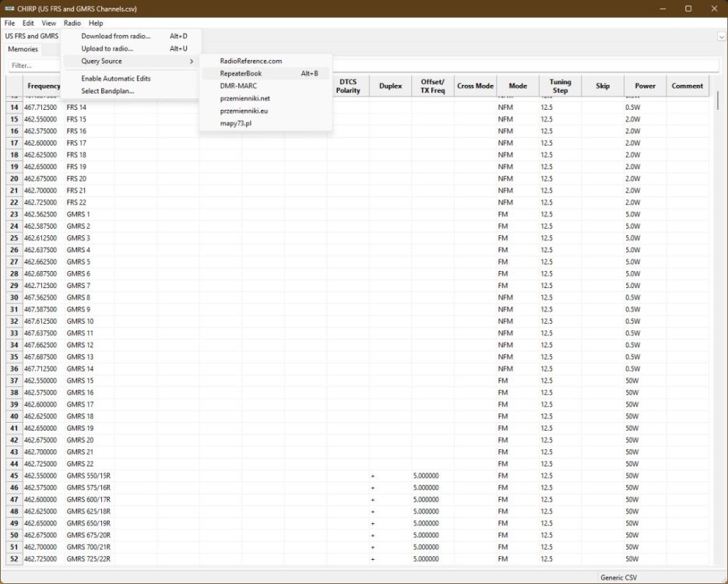Open the tab list dropdown arrow at right

point(721,36)
